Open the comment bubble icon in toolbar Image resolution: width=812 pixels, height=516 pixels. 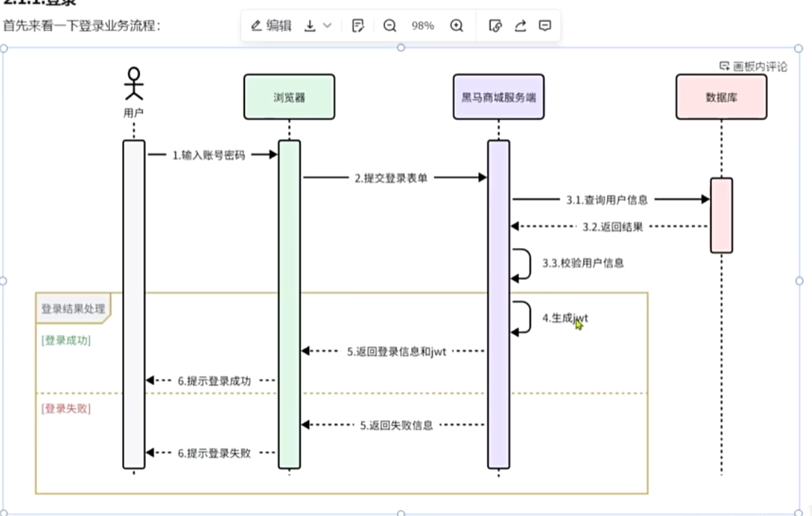(x=545, y=26)
